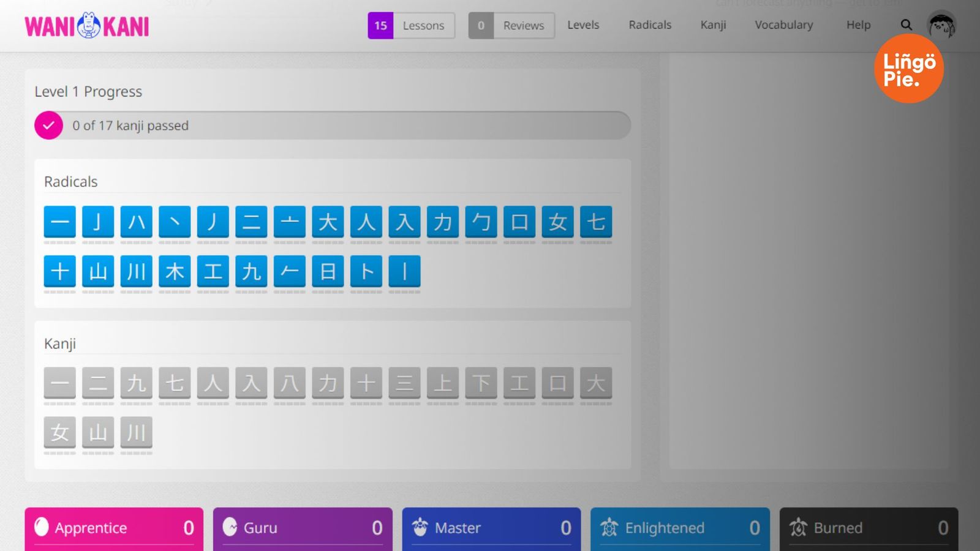Screen dimensions: 980x551
Task: Open the 山 radical tile
Action: [98, 271]
